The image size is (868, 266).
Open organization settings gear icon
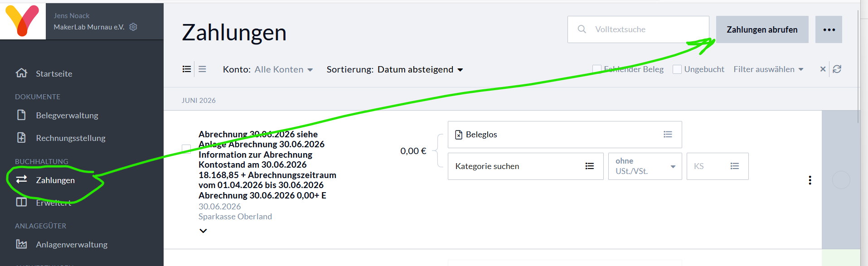pos(133,27)
